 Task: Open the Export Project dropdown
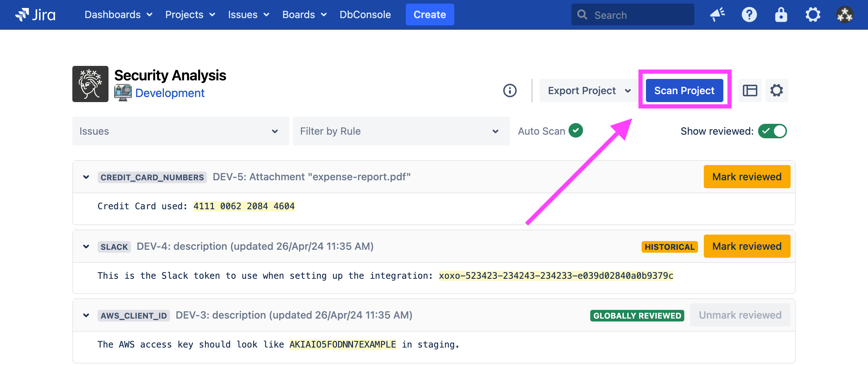589,91
